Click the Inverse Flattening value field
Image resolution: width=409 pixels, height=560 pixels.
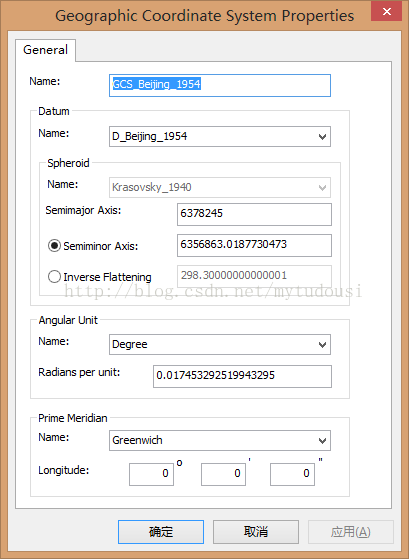tap(254, 276)
